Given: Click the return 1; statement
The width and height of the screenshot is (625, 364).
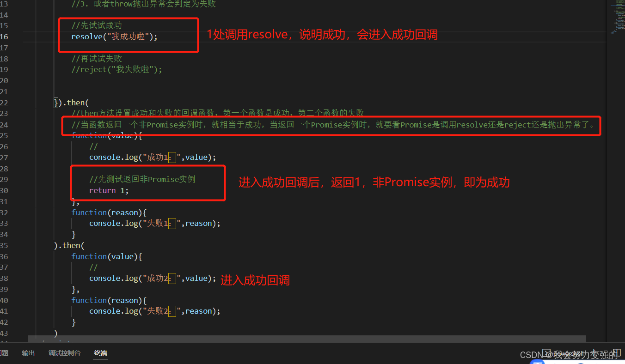Looking at the screenshot, I should (x=109, y=190).
